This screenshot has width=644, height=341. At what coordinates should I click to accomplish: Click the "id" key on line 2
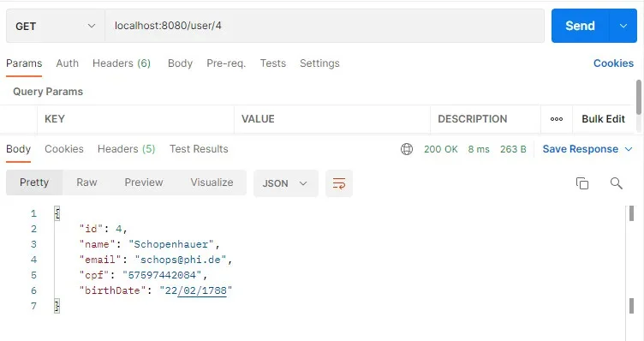(x=91, y=229)
